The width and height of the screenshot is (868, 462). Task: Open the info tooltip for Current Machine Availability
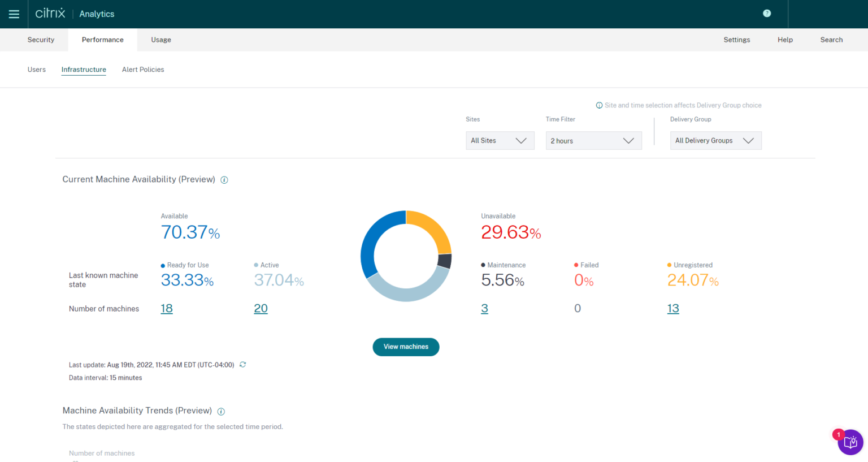click(x=224, y=179)
